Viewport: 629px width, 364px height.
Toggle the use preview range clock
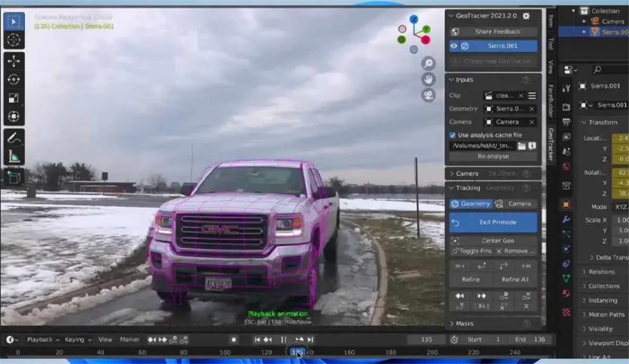click(454, 339)
